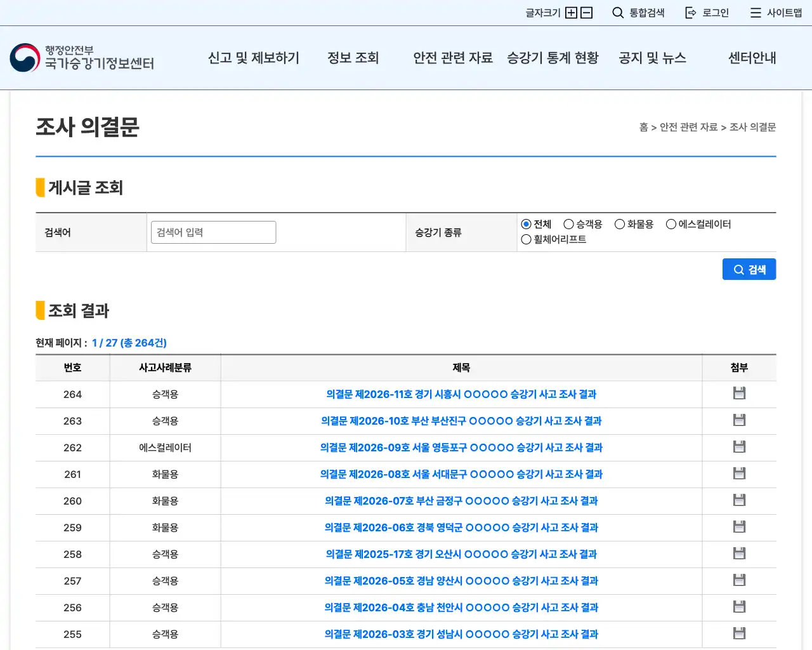Download attachment for row 264

click(739, 394)
